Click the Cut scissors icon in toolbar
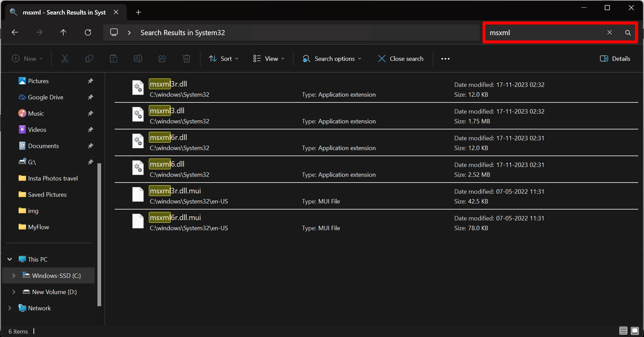Image resolution: width=644 pixels, height=337 pixels. [65, 58]
